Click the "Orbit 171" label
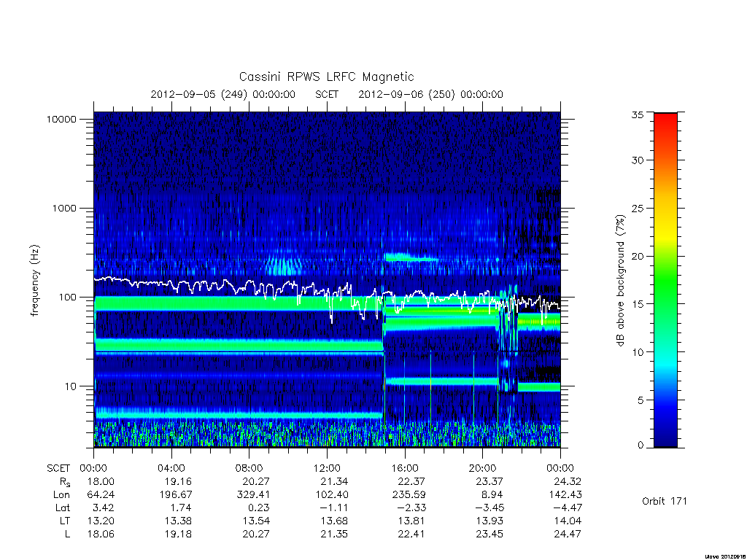This screenshot has height=560, width=747. (x=665, y=502)
